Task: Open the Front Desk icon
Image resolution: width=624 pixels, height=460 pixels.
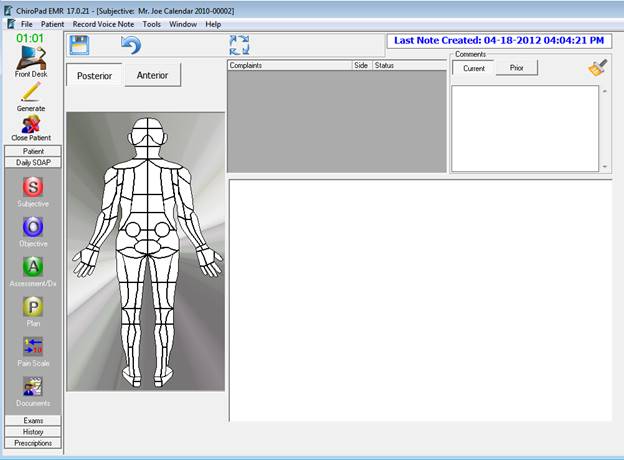Action: pyautogui.click(x=32, y=59)
